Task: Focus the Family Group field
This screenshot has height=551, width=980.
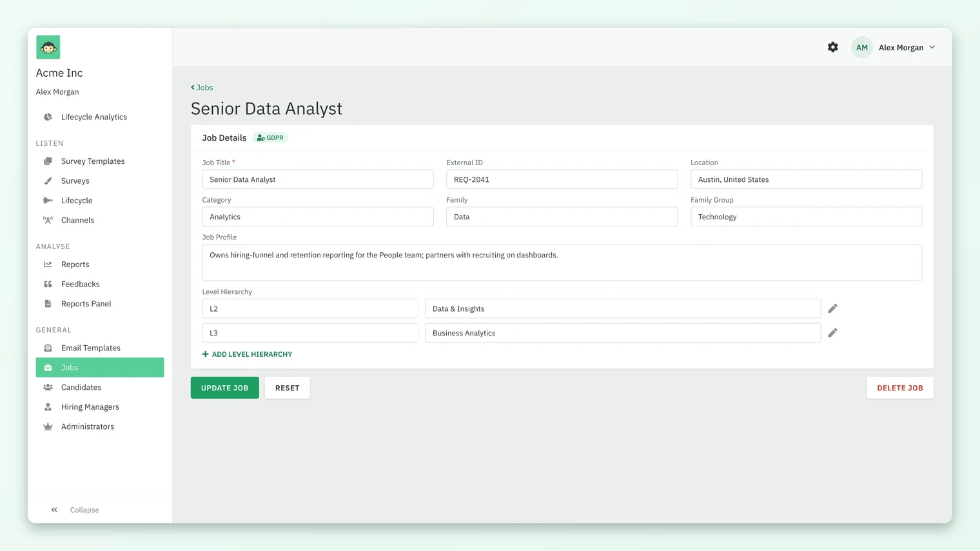Action: [x=806, y=217]
